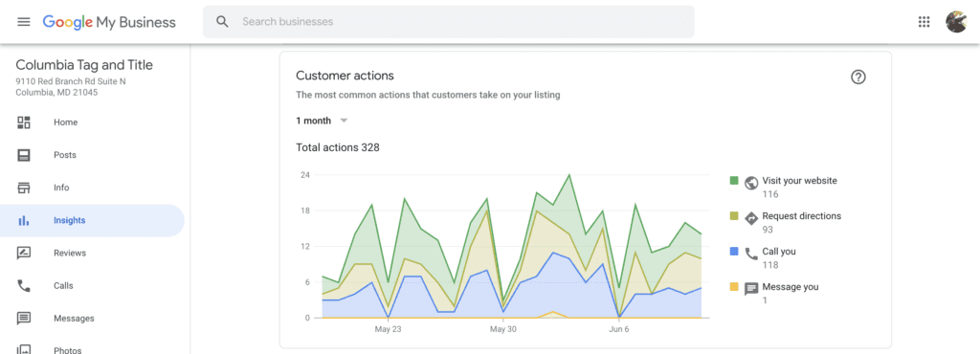Click the May 30 axis label

click(503, 329)
